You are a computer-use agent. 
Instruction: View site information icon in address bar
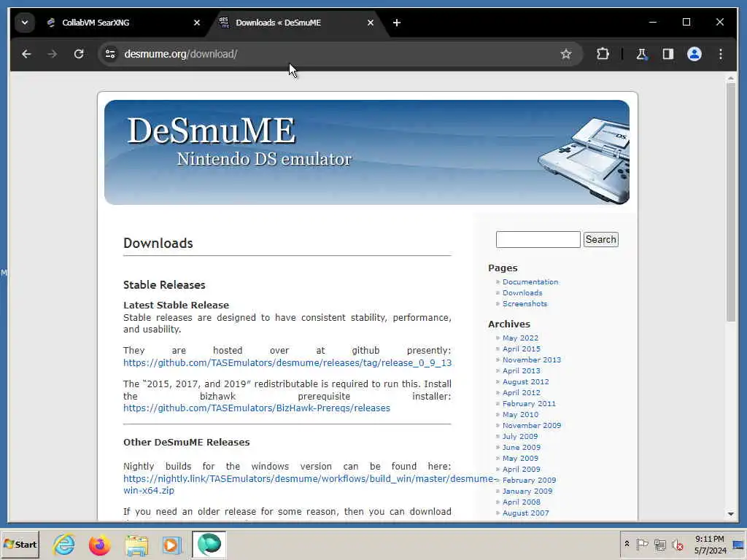pyautogui.click(x=111, y=54)
